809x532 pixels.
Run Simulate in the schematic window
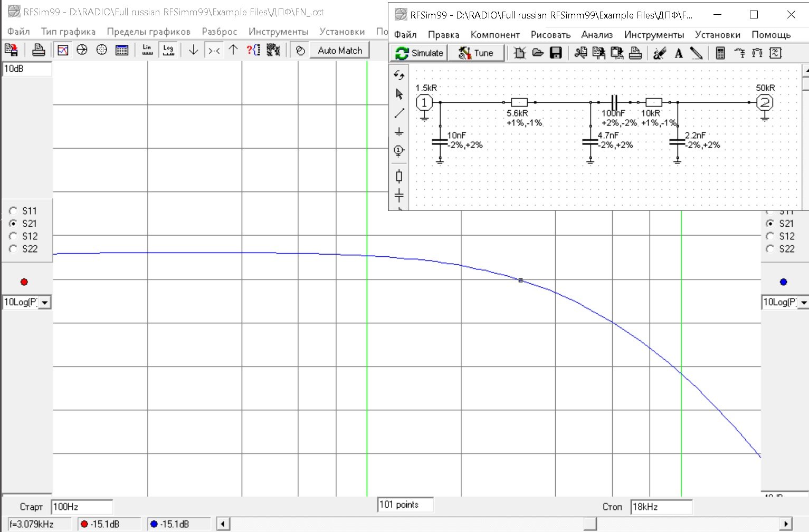coord(419,53)
